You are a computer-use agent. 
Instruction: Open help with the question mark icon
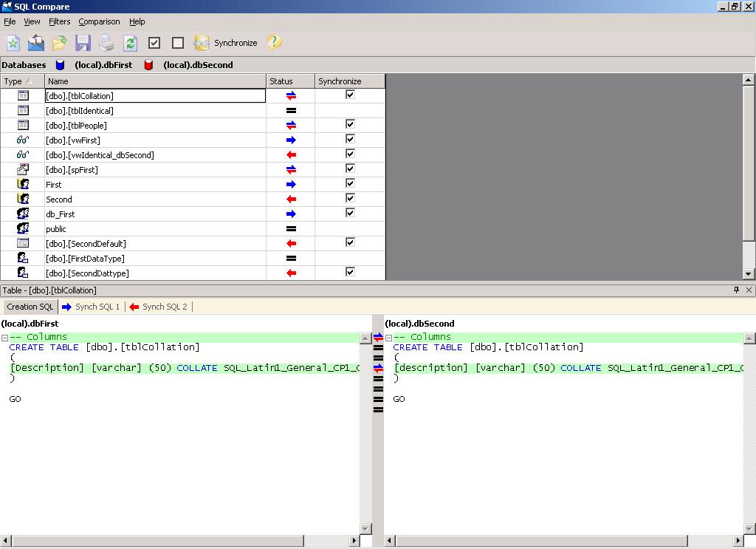[x=274, y=43]
